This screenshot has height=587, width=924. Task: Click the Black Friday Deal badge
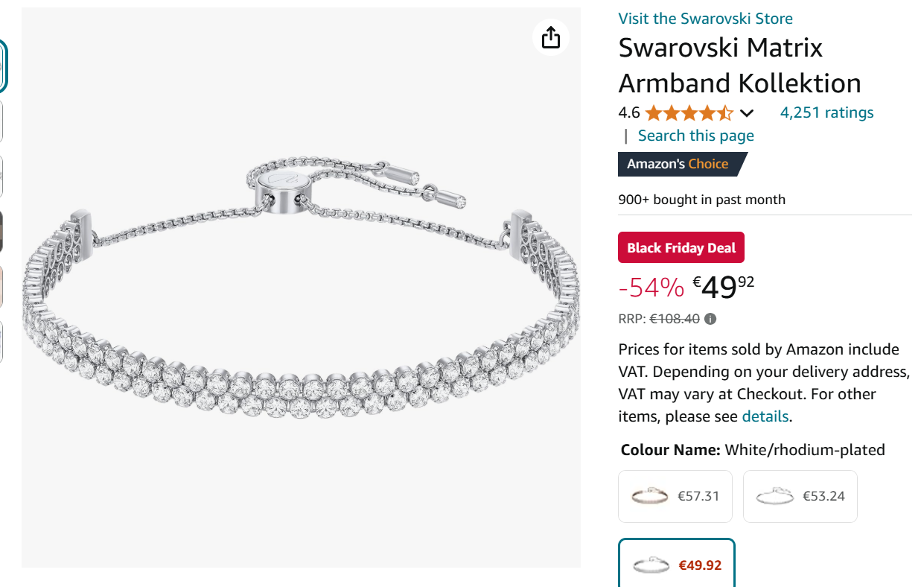(681, 248)
